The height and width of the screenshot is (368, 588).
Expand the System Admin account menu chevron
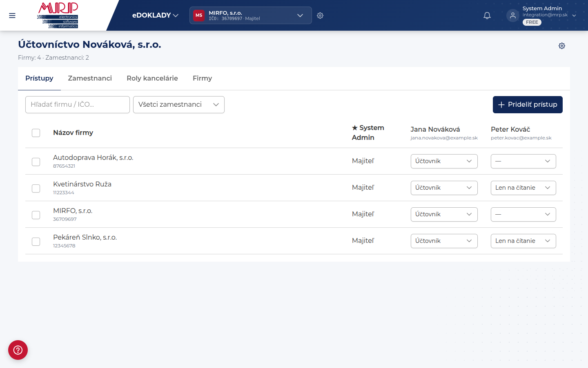pyautogui.click(x=574, y=16)
